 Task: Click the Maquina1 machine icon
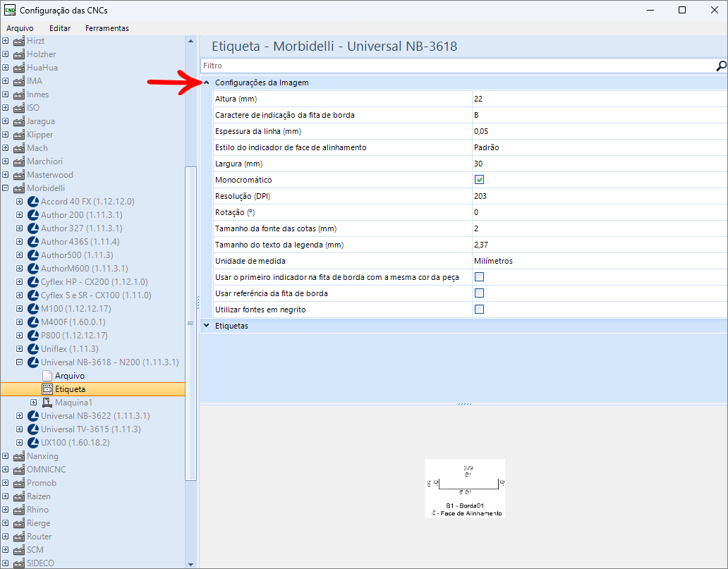[x=47, y=403]
